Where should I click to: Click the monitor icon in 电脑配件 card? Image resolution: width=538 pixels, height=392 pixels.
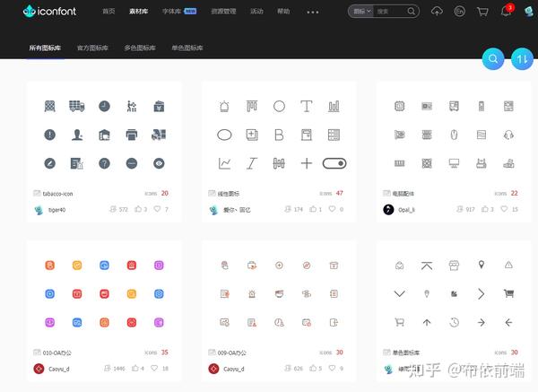(x=454, y=163)
